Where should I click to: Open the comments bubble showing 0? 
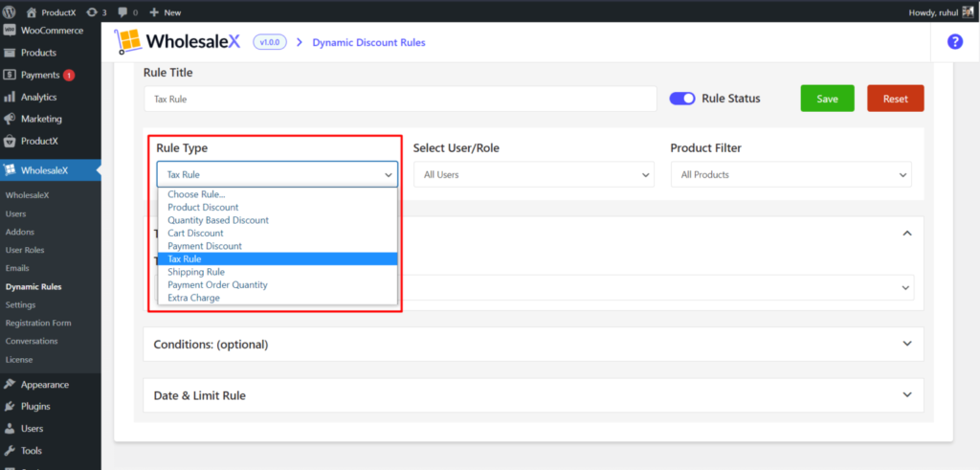127,11
